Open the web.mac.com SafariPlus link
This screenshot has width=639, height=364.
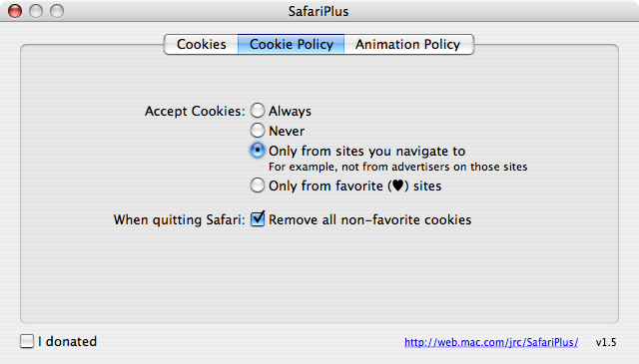click(491, 342)
